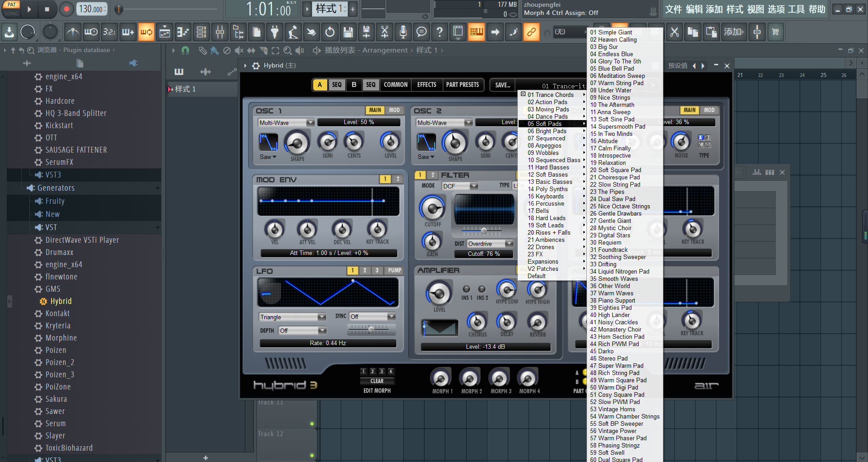The height and width of the screenshot is (462, 868).
Task: Click the SAVE.. button in Hybrid
Action: tap(502, 85)
